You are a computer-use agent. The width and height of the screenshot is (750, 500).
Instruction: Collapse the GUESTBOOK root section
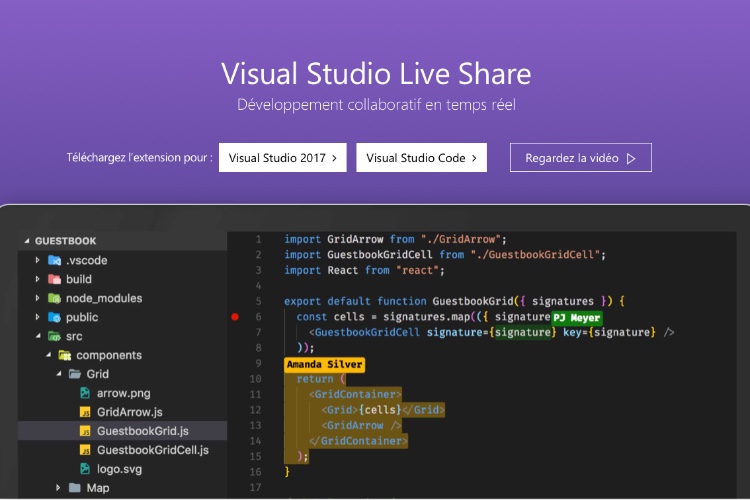[x=27, y=241]
